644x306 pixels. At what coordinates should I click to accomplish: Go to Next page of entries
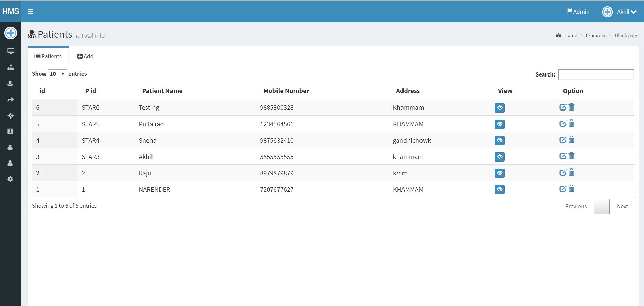(x=622, y=206)
